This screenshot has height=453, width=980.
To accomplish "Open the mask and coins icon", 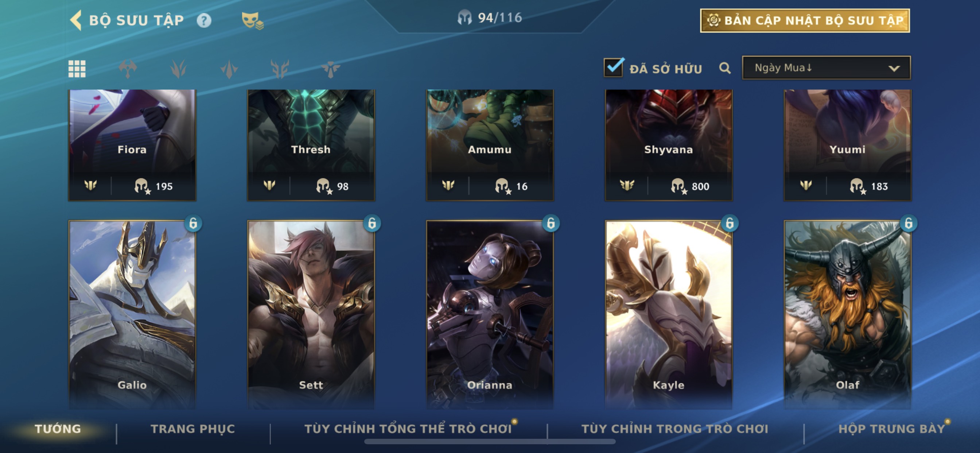I will [x=252, y=20].
